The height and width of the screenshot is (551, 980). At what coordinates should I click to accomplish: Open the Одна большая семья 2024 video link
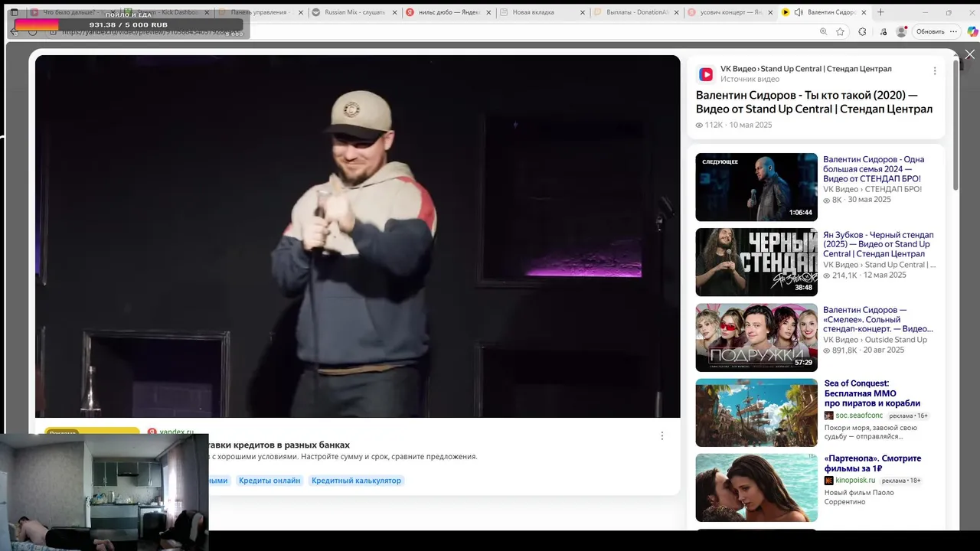click(x=874, y=169)
